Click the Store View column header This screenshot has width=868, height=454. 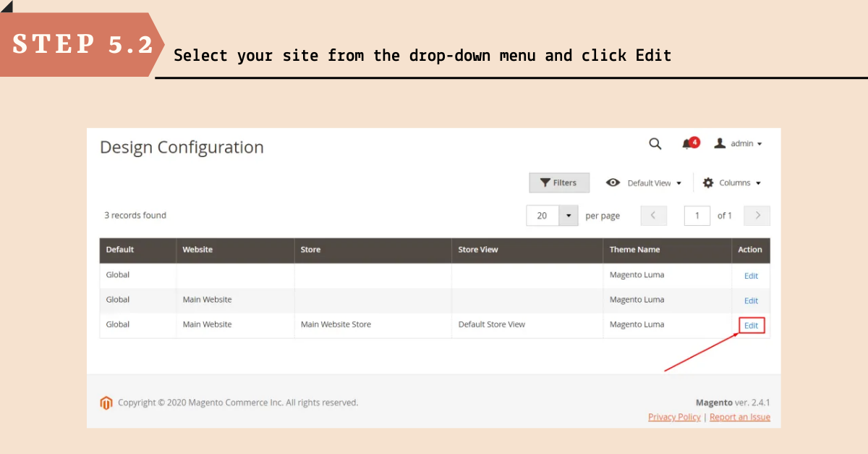coord(528,250)
